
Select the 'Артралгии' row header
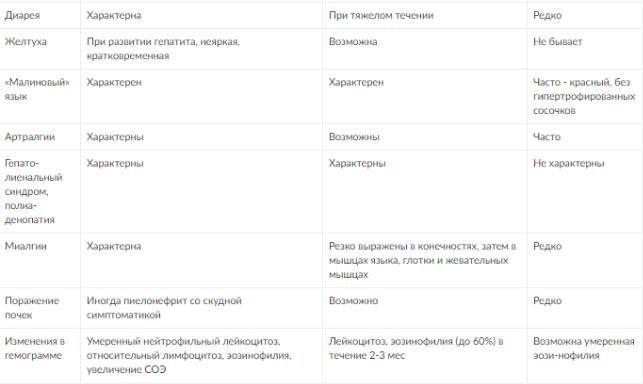pos(30,137)
